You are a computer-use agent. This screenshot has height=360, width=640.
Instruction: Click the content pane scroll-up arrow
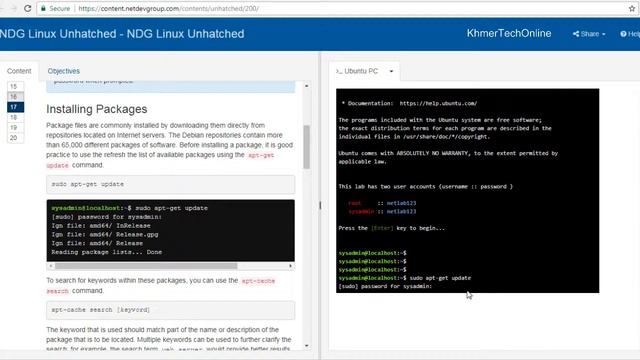tap(307, 86)
